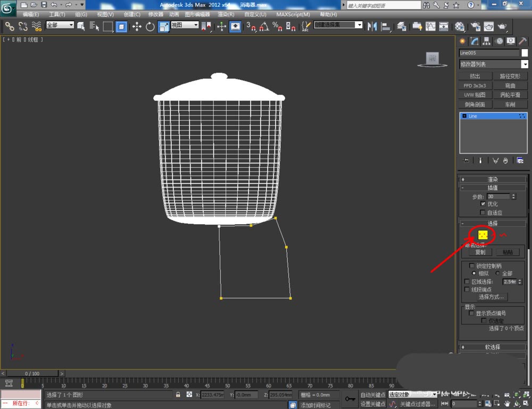Click the Mirror tool in the toolbar
The height and width of the screenshot is (409, 532).
tap(372, 26)
